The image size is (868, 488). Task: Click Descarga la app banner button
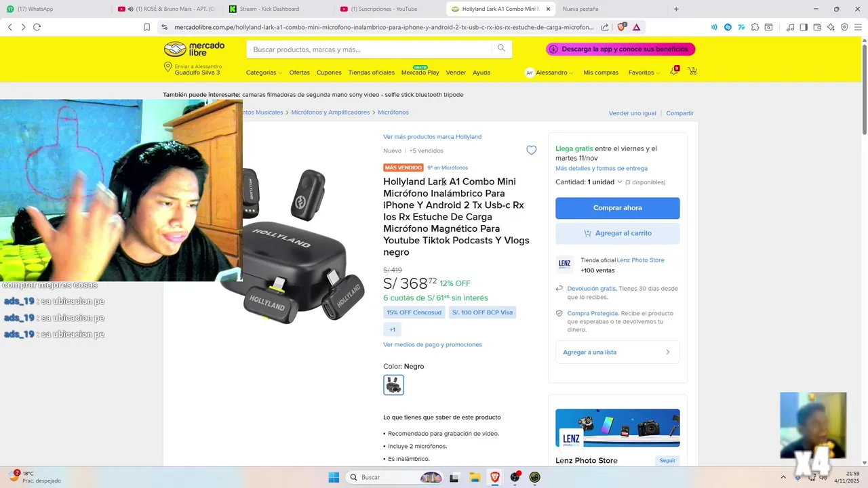click(620, 49)
